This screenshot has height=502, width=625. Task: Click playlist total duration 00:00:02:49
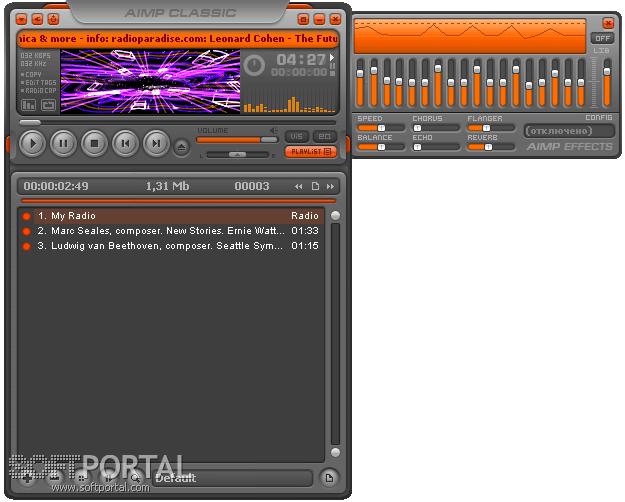[56, 186]
